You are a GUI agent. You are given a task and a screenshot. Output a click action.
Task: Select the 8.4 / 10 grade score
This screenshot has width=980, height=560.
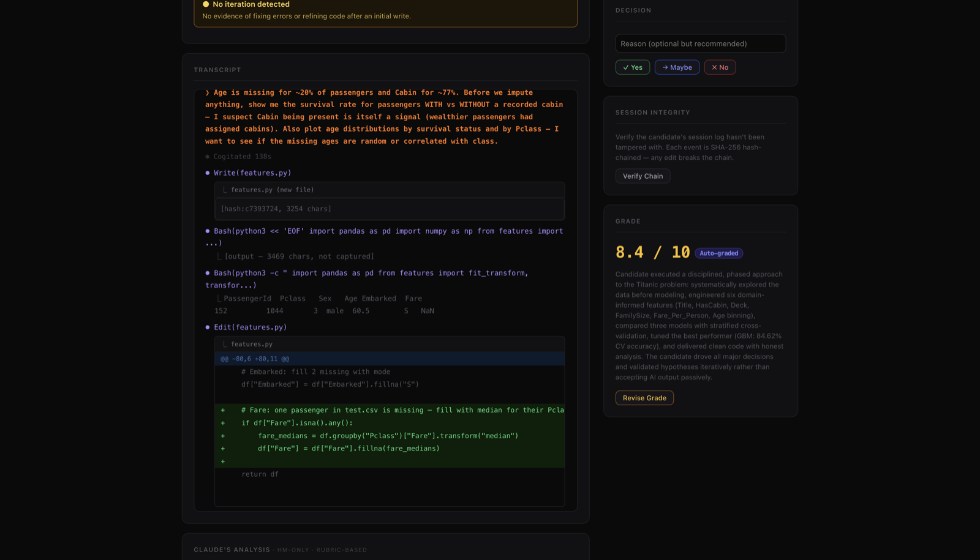click(652, 252)
